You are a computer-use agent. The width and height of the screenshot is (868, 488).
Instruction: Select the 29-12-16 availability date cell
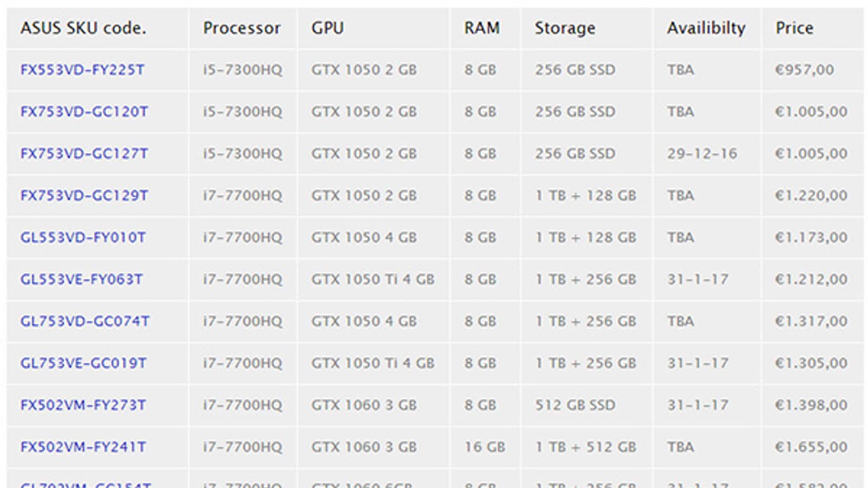(x=702, y=153)
